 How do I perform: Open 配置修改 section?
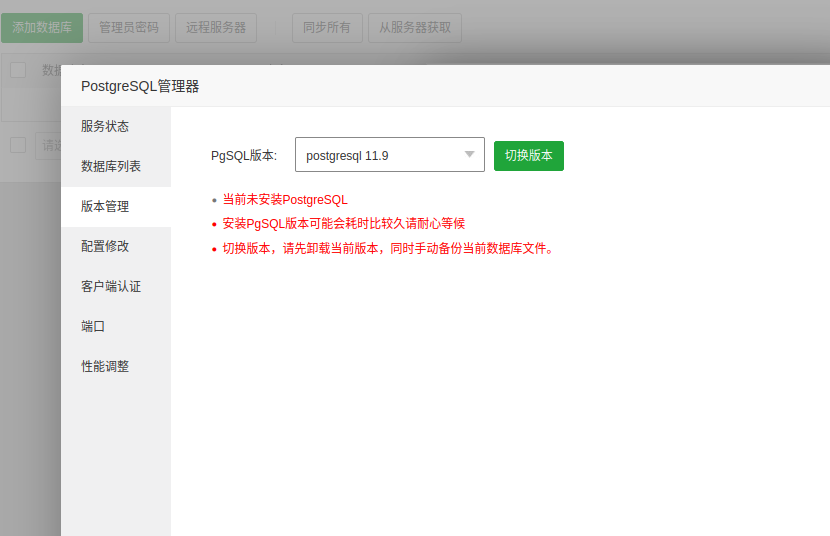(x=115, y=246)
